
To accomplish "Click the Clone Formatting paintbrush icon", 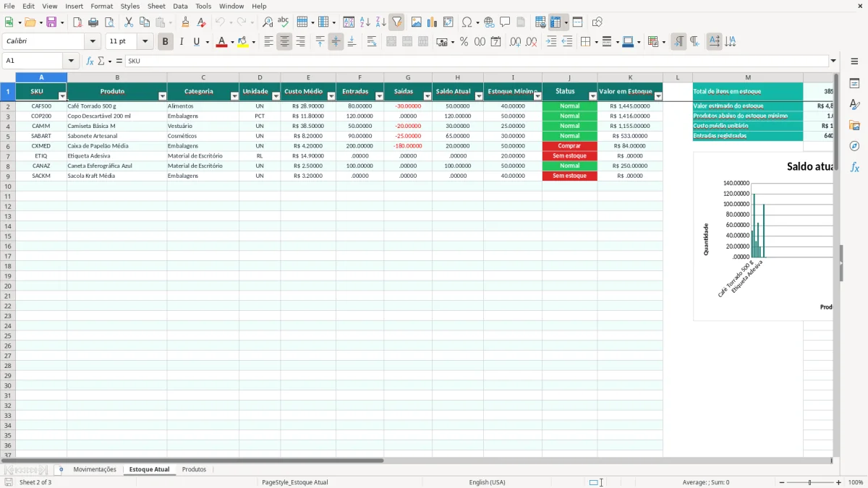I will [x=186, y=22].
